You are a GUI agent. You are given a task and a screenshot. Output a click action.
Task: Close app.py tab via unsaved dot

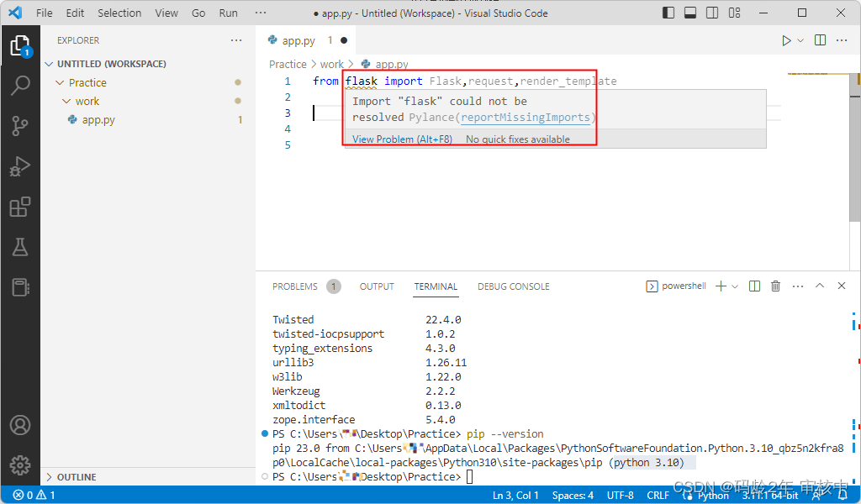click(x=344, y=40)
